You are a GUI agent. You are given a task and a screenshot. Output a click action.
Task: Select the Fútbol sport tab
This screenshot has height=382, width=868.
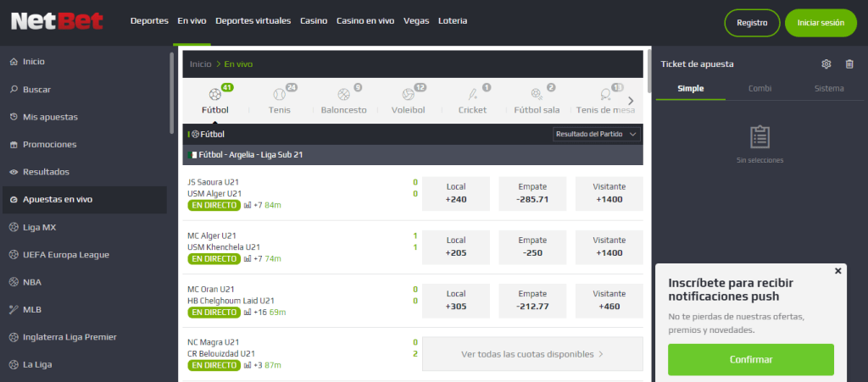click(x=214, y=100)
